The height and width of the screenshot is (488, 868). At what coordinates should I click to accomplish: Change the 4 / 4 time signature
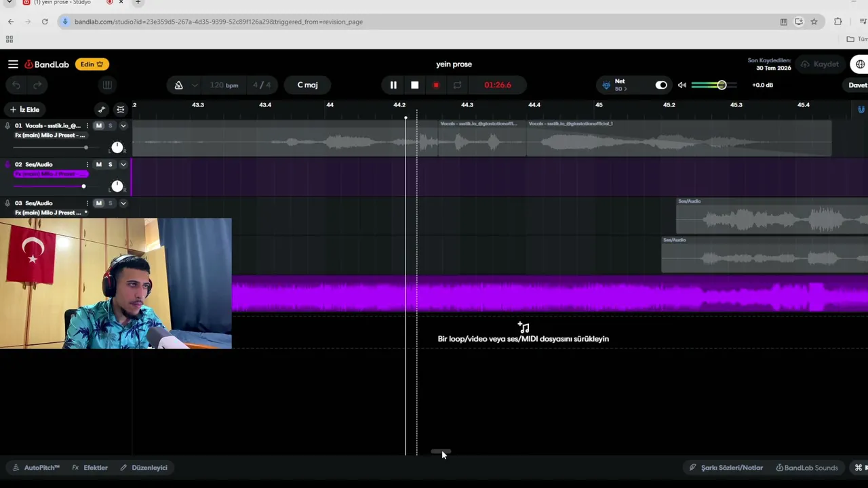262,85
